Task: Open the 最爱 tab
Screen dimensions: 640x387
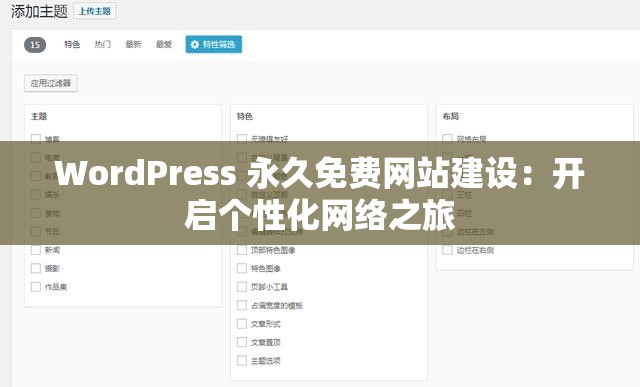Action: pos(164,44)
